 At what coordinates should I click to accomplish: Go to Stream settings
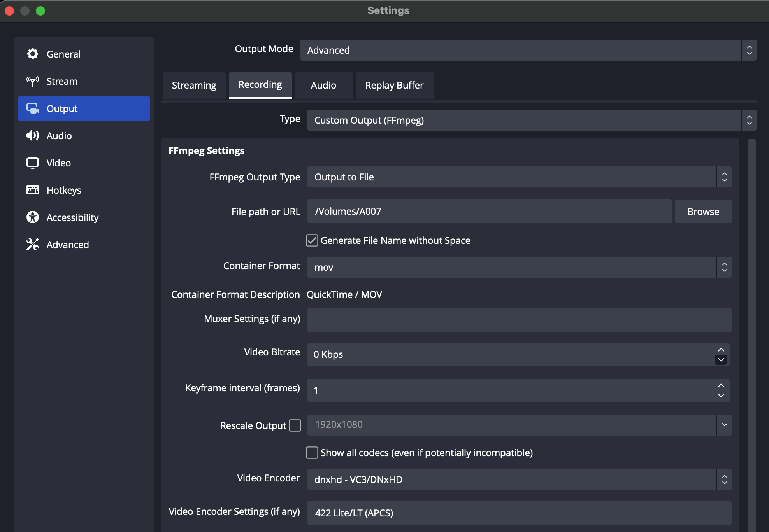coord(84,81)
